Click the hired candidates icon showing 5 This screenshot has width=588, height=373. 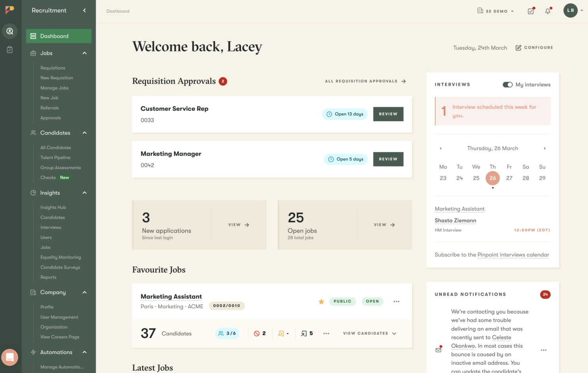(306, 333)
